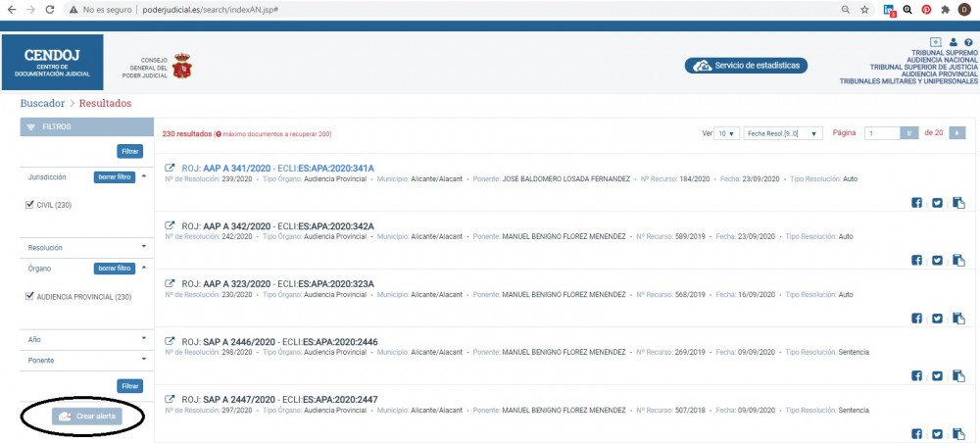
Task: Go to next results page arrow
Action: [x=956, y=133]
